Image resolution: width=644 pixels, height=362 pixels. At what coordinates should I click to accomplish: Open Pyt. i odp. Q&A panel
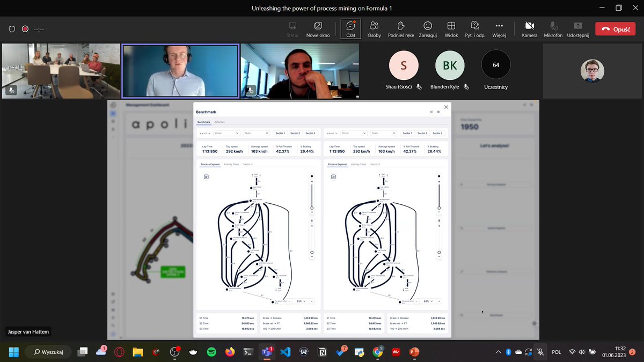point(474,29)
